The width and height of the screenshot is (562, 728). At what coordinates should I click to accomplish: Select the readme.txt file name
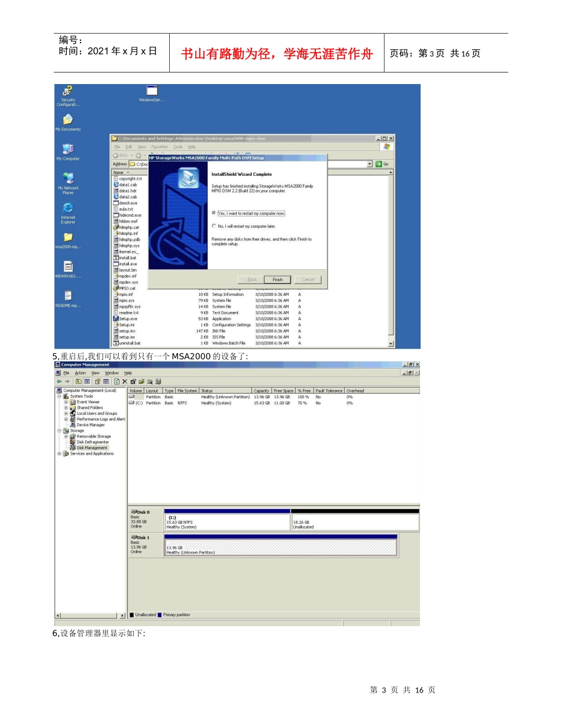coord(129,313)
